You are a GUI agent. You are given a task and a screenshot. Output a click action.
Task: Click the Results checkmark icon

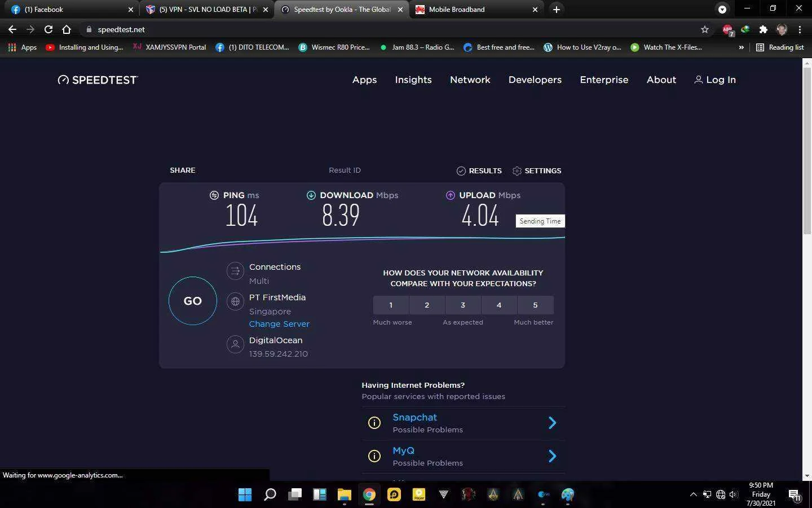click(461, 170)
